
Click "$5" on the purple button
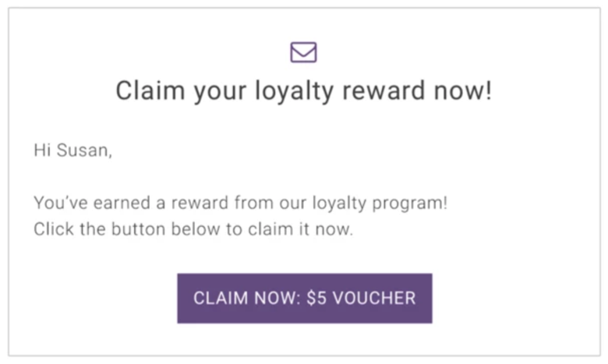point(316,298)
